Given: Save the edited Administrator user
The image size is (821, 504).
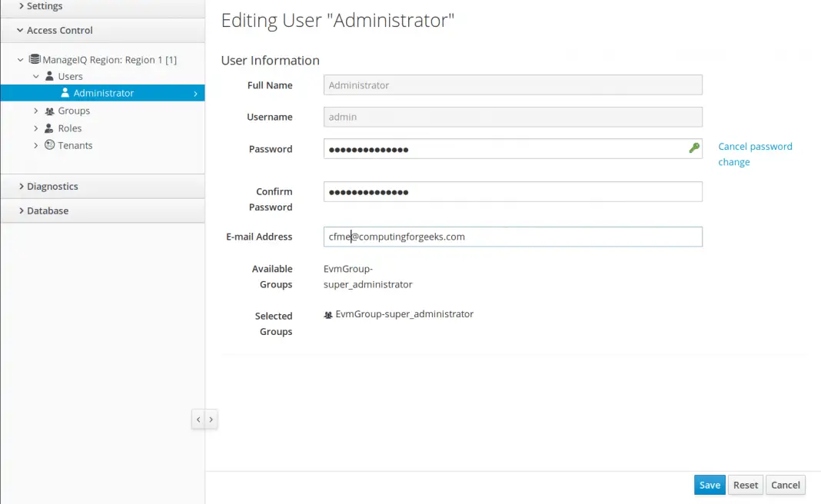Looking at the screenshot, I should [x=709, y=485].
